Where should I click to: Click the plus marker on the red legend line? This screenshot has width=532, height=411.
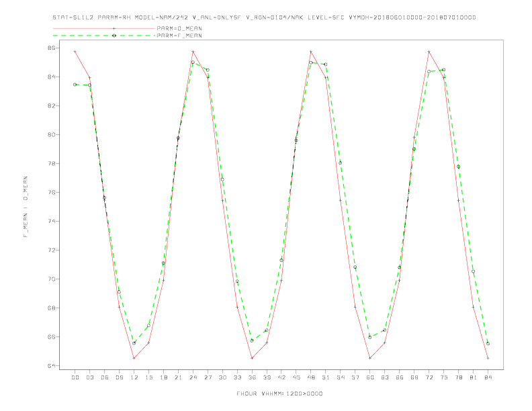[114, 28]
